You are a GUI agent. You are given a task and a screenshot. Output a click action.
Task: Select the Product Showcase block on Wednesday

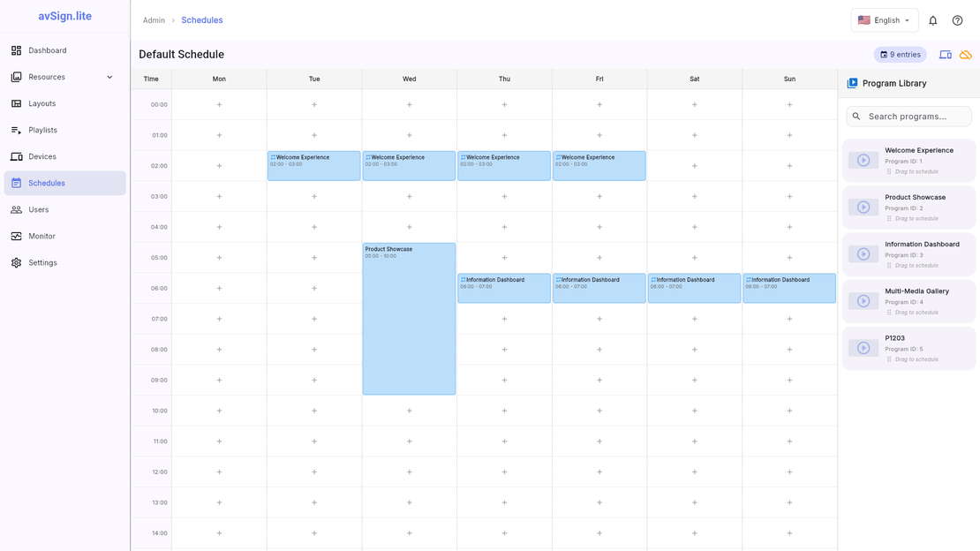409,318
